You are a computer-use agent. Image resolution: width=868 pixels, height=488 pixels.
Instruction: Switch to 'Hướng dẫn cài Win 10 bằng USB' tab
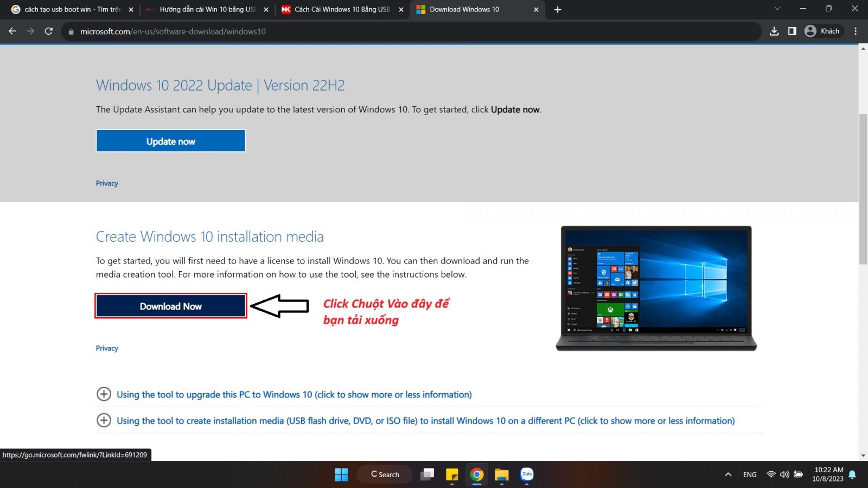tap(208, 9)
